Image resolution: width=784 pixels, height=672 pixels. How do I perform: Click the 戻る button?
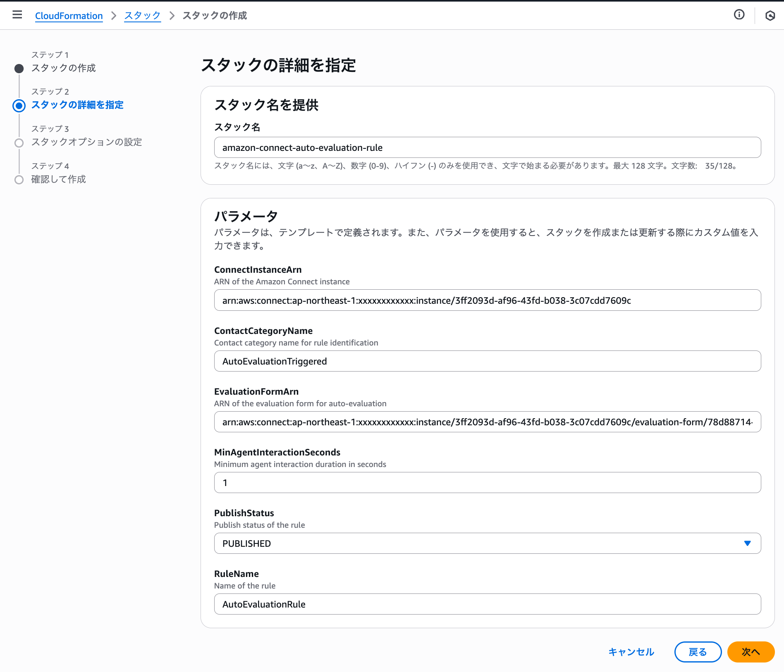coord(698,652)
